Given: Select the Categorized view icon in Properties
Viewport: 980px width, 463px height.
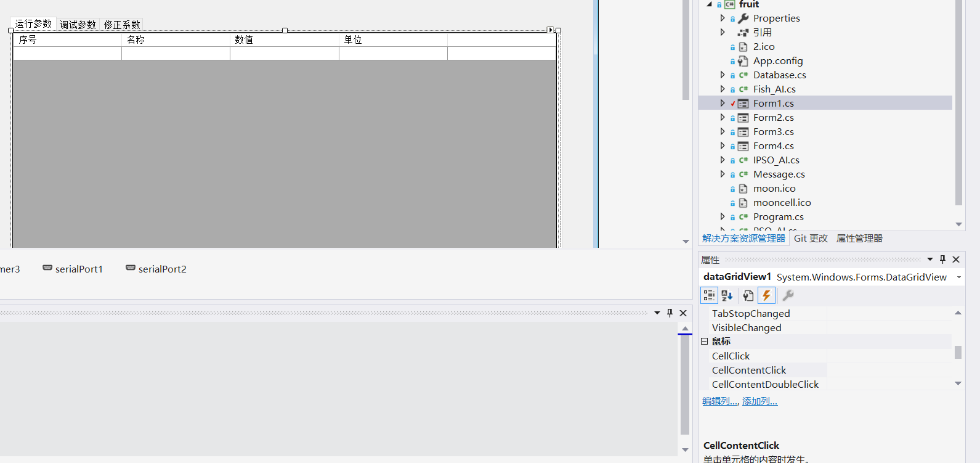Looking at the screenshot, I should pyautogui.click(x=710, y=296).
